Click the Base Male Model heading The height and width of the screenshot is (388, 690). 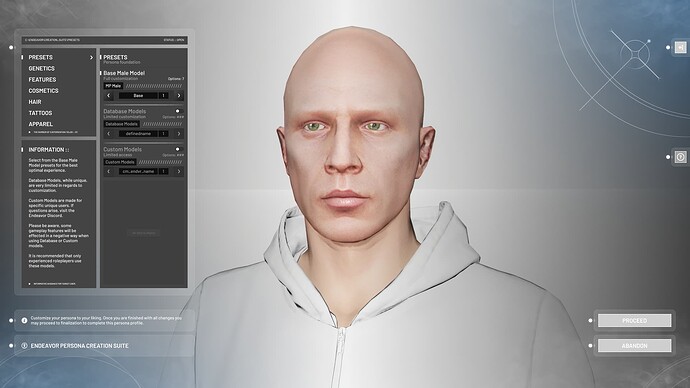124,73
